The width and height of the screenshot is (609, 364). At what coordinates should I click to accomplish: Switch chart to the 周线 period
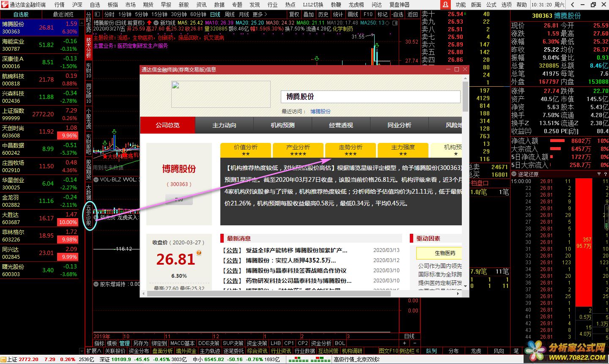coord(230,14)
